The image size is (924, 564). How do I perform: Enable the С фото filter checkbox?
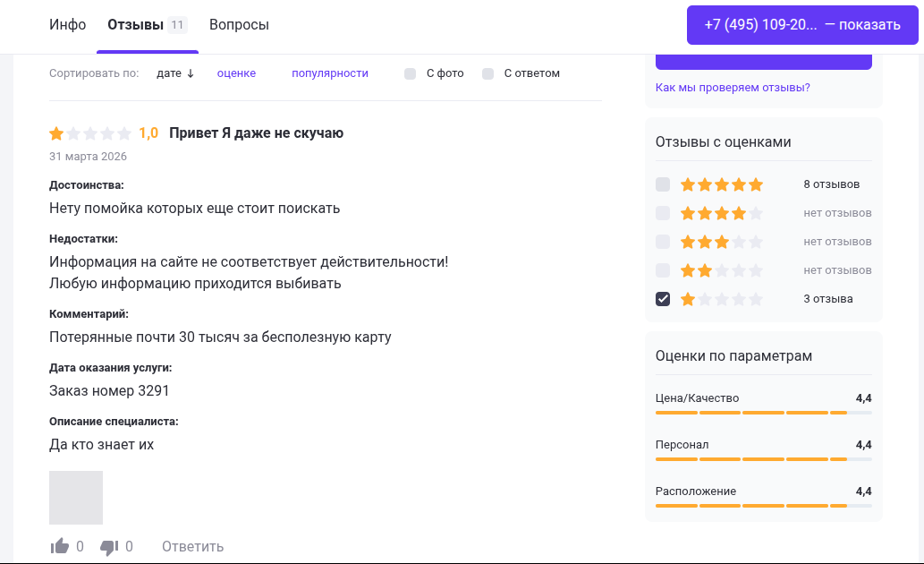pyautogui.click(x=411, y=73)
